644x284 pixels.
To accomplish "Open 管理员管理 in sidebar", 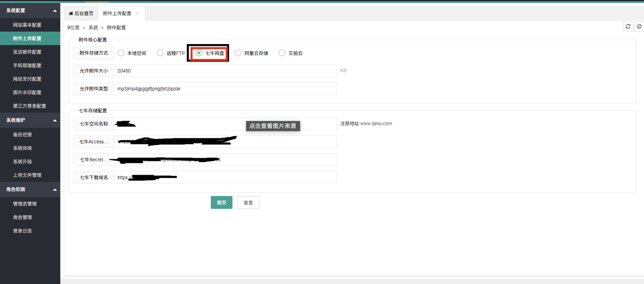I will click(30, 204).
